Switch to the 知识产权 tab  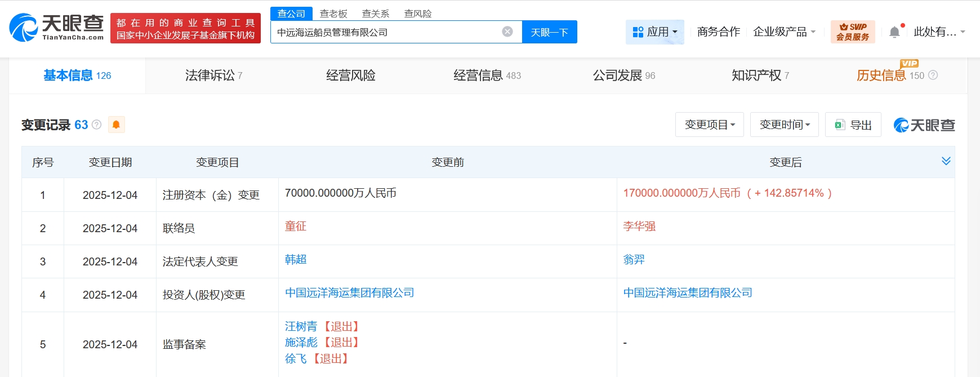click(x=760, y=76)
